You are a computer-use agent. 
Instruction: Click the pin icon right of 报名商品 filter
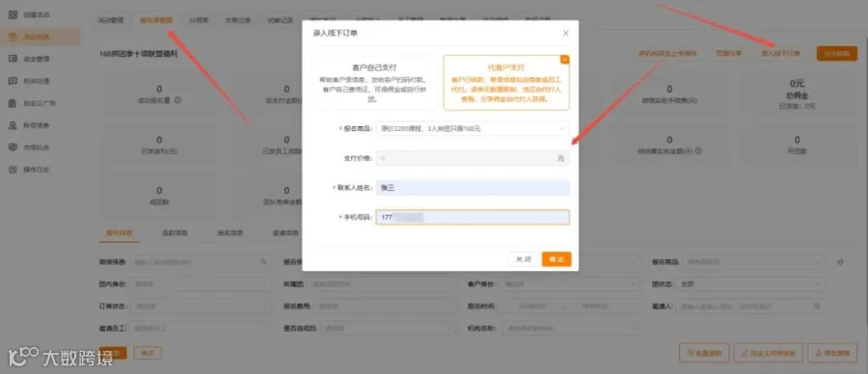pyautogui.click(x=840, y=261)
